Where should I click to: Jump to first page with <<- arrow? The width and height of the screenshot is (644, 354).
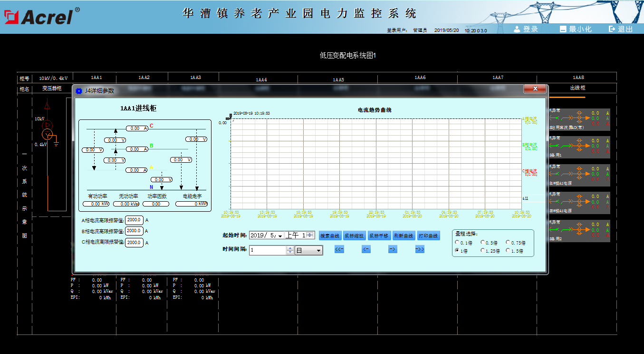(339, 249)
